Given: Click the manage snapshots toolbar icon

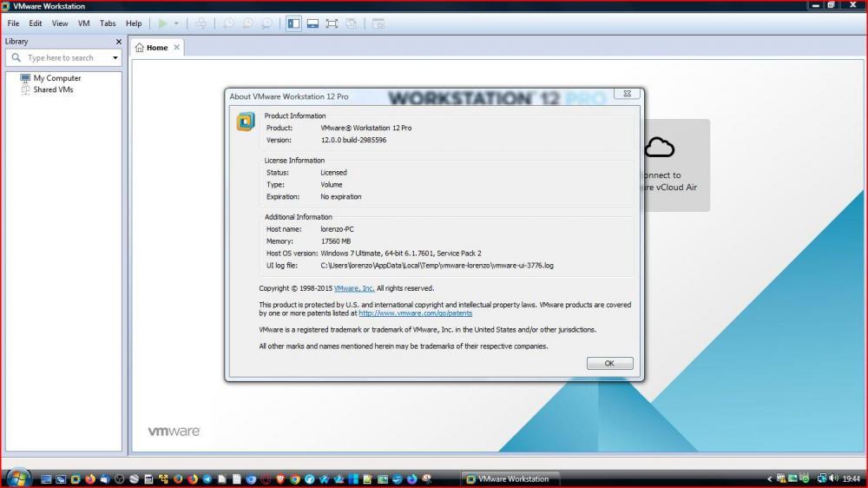Looking at the screenshot, I should click(x=266, y=23).
